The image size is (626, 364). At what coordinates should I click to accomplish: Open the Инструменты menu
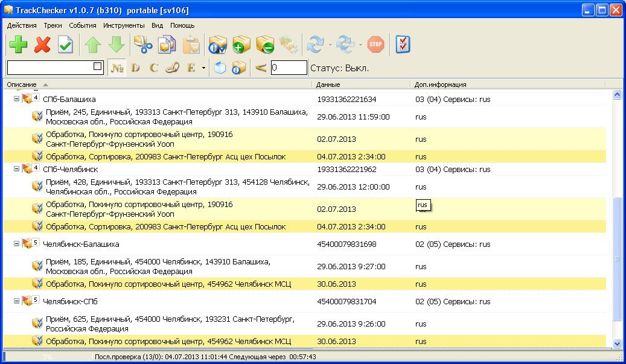pyautogui.click(x=124, y=25)
